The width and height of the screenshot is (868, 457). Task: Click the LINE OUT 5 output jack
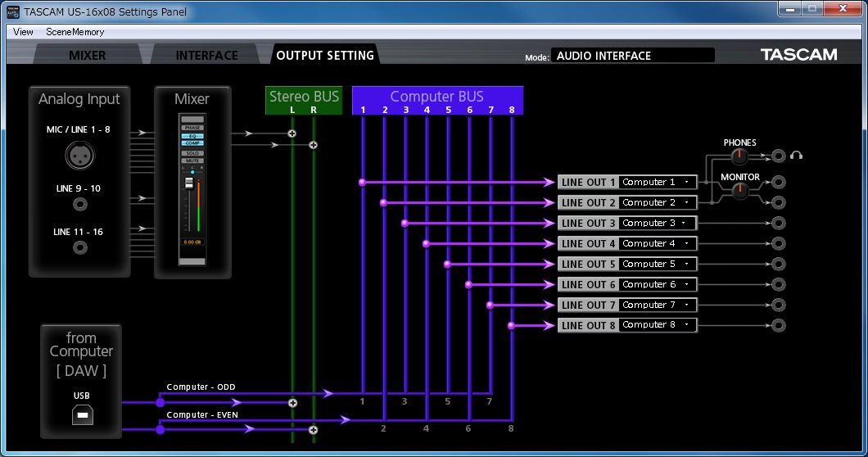(778, 264)
